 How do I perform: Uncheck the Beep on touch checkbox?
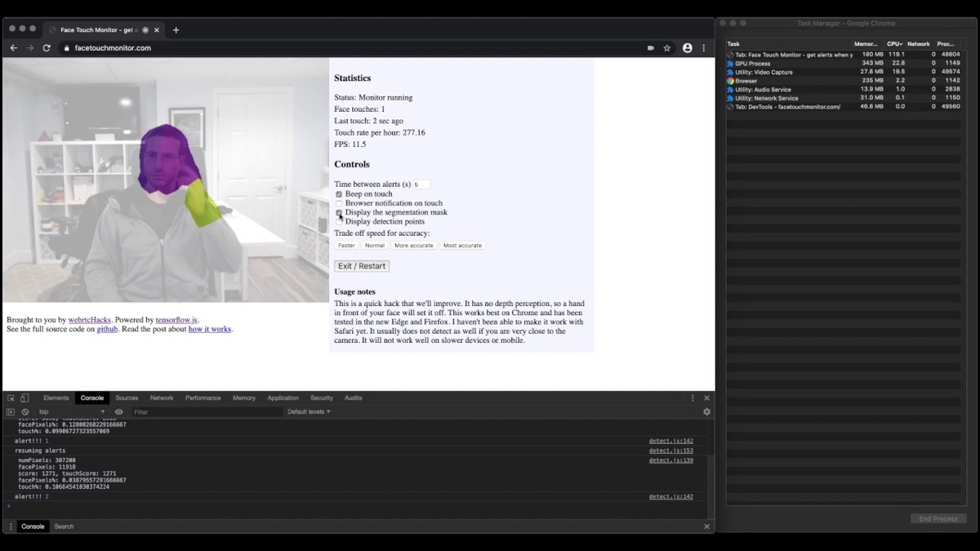tap(339, 194)
